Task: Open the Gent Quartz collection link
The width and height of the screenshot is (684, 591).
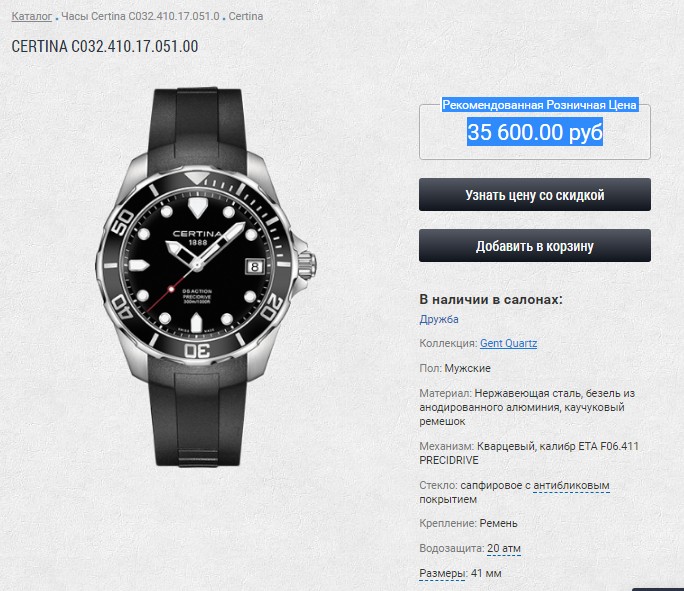Action: tap(508, 343)
